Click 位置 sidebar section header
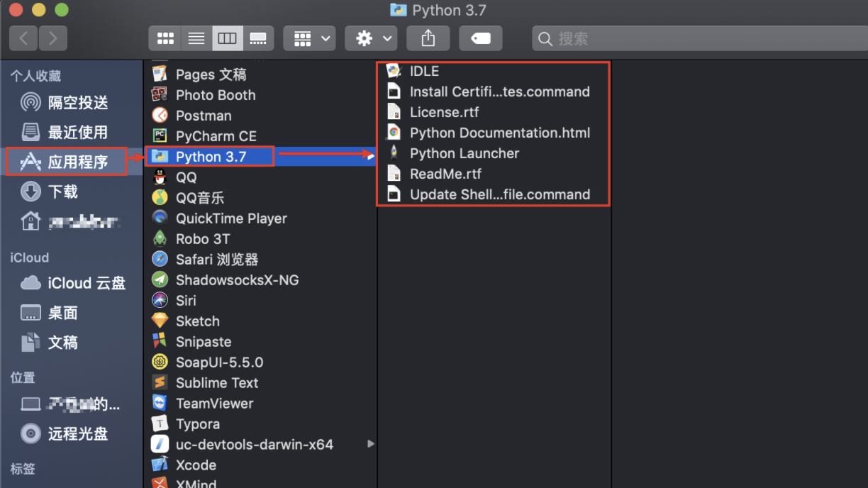 (23, 377)
